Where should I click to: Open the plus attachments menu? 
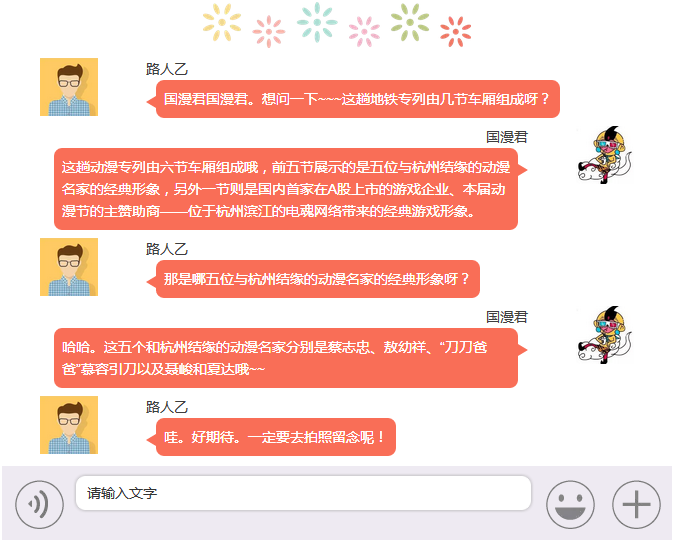point(636,504)
